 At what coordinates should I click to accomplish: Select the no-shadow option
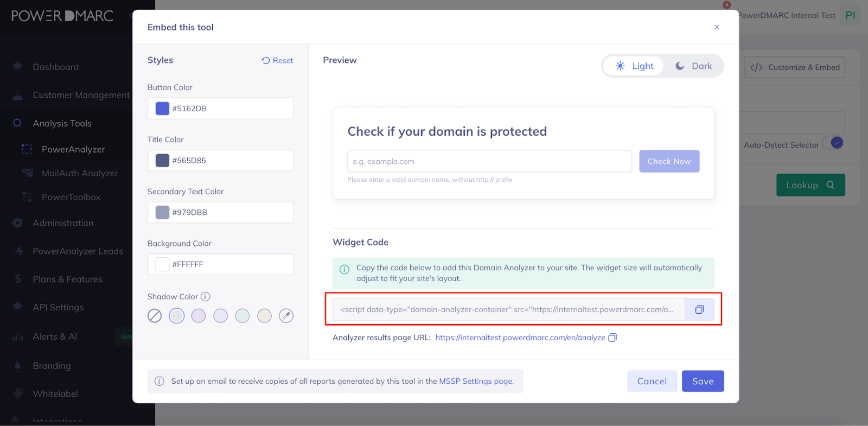tap(155, 315)
